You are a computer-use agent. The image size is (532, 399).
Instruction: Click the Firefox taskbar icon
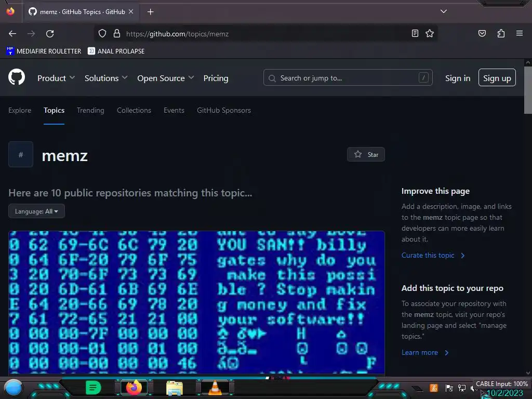point(134,388)
